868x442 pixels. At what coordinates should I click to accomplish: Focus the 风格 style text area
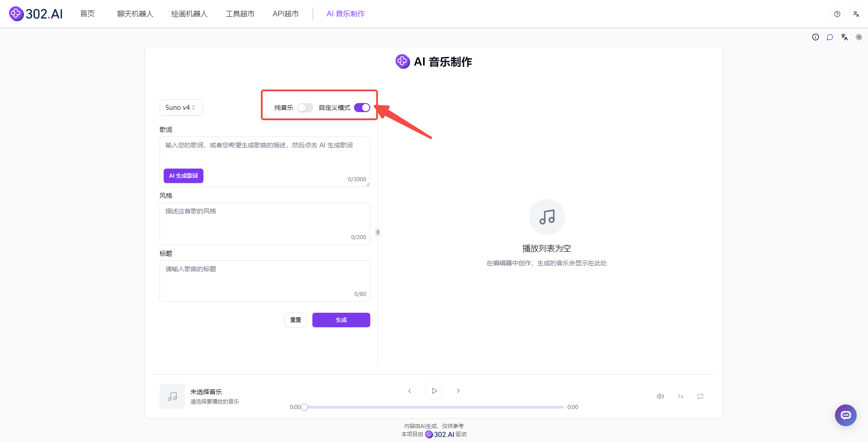[x=265, y=224]
